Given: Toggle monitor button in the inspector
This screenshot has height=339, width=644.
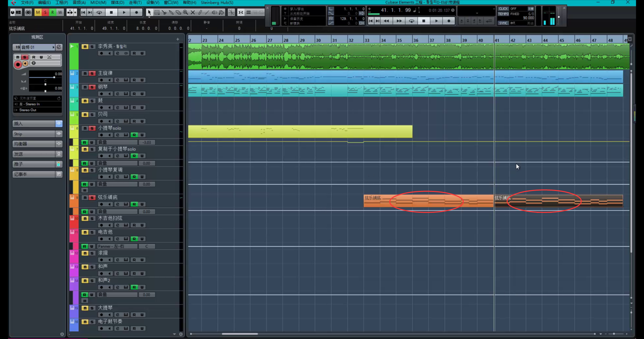Looking at the screenshot, I should coord(25,63).
